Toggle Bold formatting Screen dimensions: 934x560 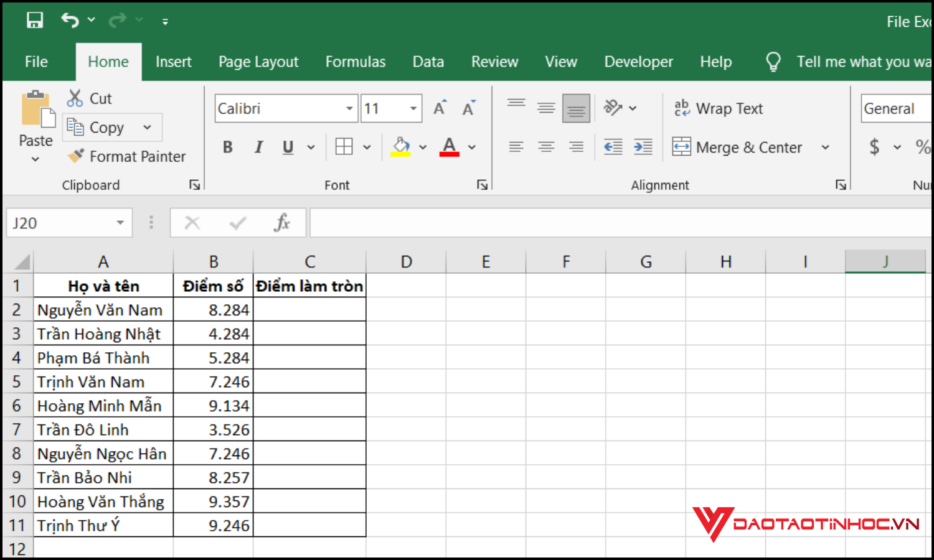pos(228,147)
